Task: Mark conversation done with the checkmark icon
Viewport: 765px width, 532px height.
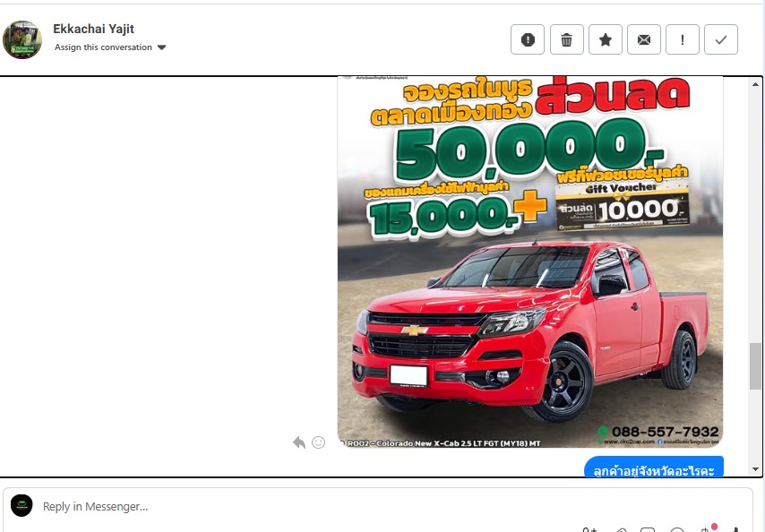Action: point(721,39)
